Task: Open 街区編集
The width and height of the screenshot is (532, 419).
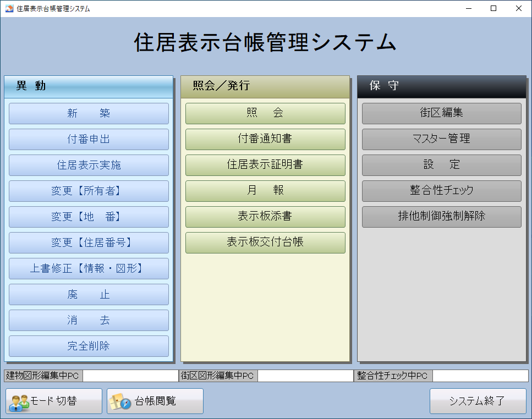Action: (x=442, y=114)
